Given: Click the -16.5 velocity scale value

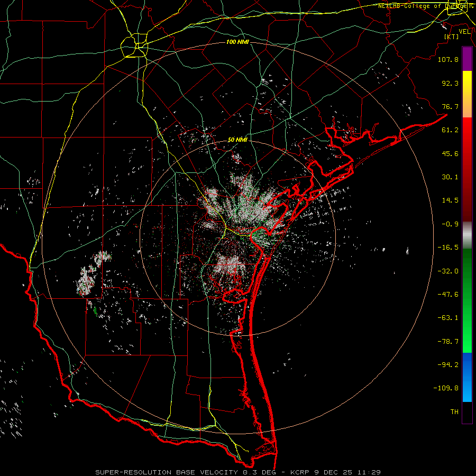Looking at the screenshot, I should pyautogui.click(x=448, y=248).
